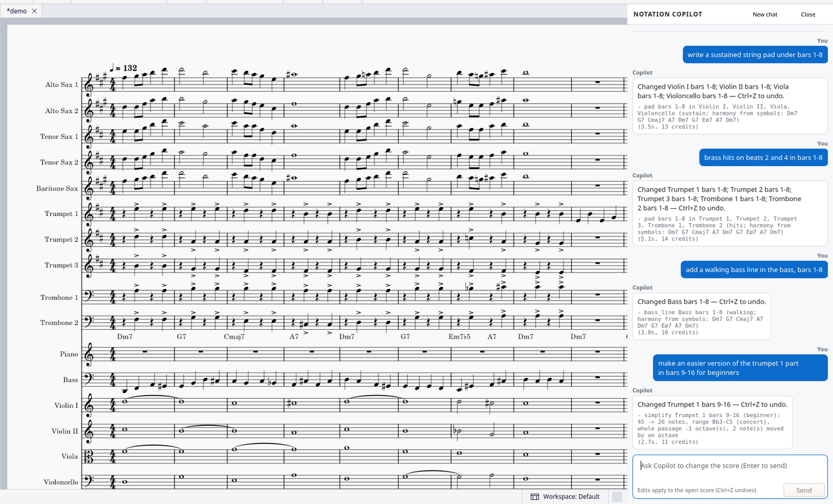
Task: Click the 'write a sustained string pad' message
Action: click(x=755, y=55)
